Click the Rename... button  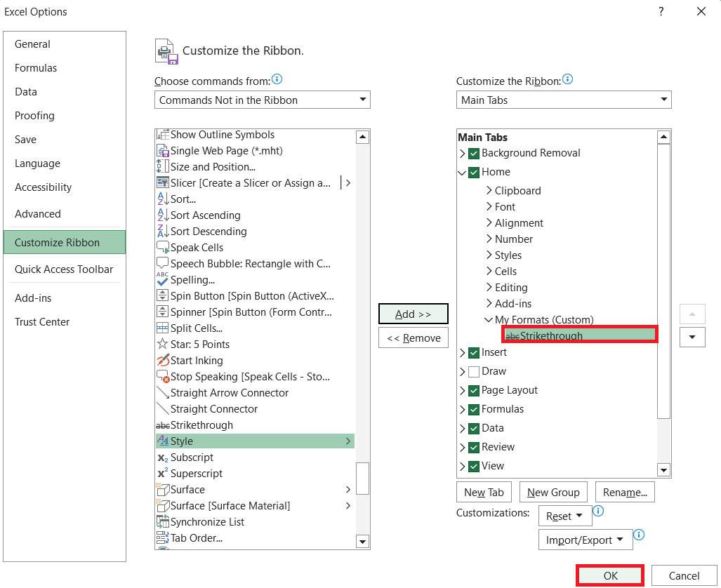(x=625, y=493)
